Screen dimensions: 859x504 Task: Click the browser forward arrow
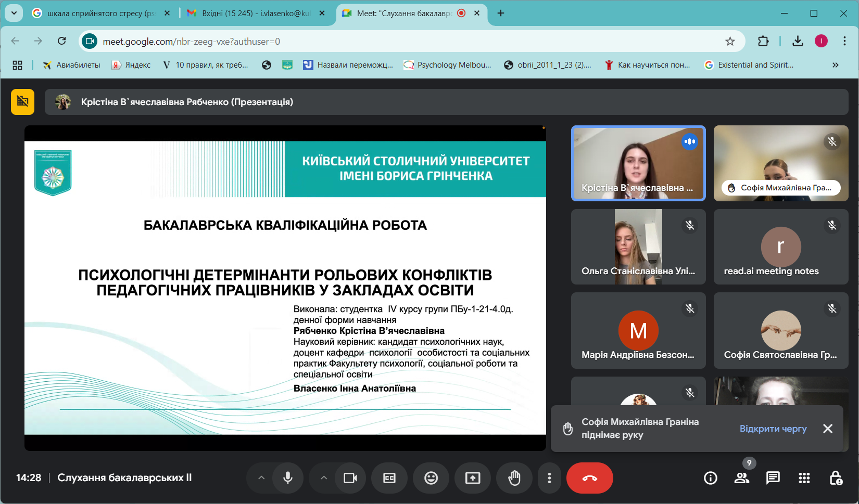(38, 41)
